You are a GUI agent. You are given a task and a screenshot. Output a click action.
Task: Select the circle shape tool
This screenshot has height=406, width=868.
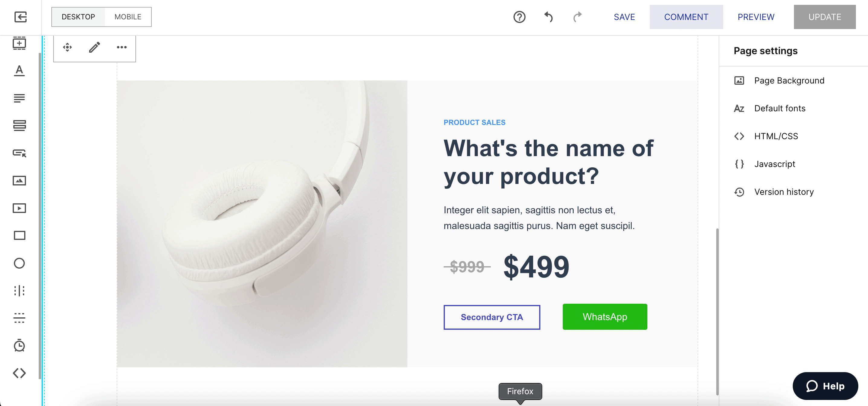[x=19, y=263]
